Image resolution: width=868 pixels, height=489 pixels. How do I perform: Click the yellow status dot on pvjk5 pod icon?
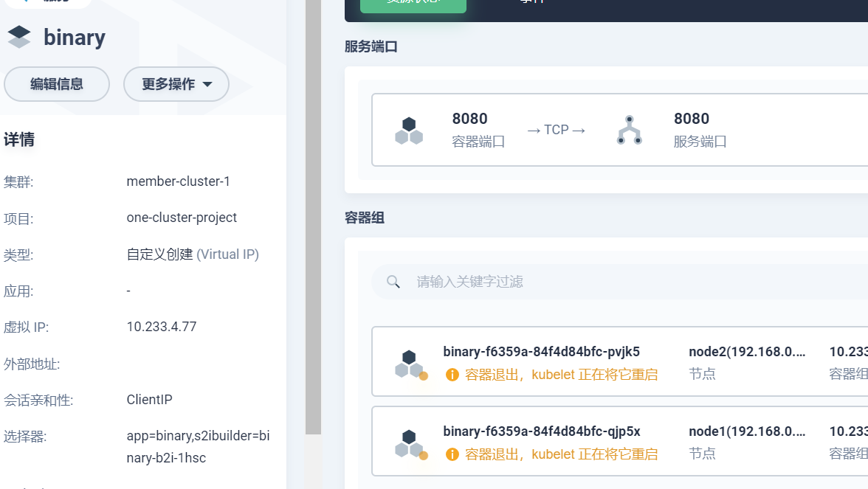tap(423, 375)
